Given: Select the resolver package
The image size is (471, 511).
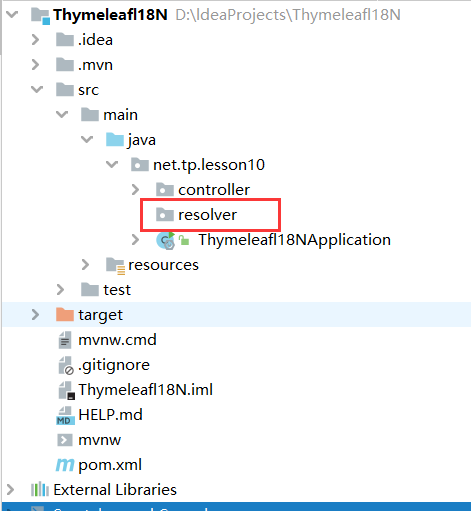Looking at the screenshot, I should (x=207, y=215).
